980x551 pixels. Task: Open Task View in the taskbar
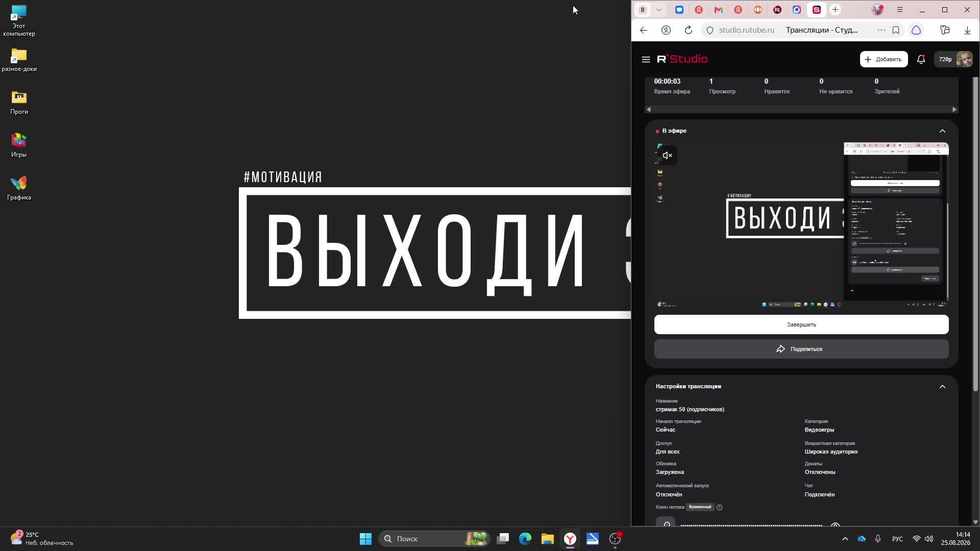[x=503, y=539]
